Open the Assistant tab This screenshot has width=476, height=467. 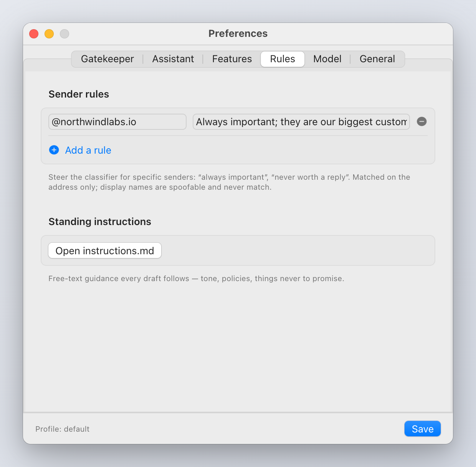[173, 59]
